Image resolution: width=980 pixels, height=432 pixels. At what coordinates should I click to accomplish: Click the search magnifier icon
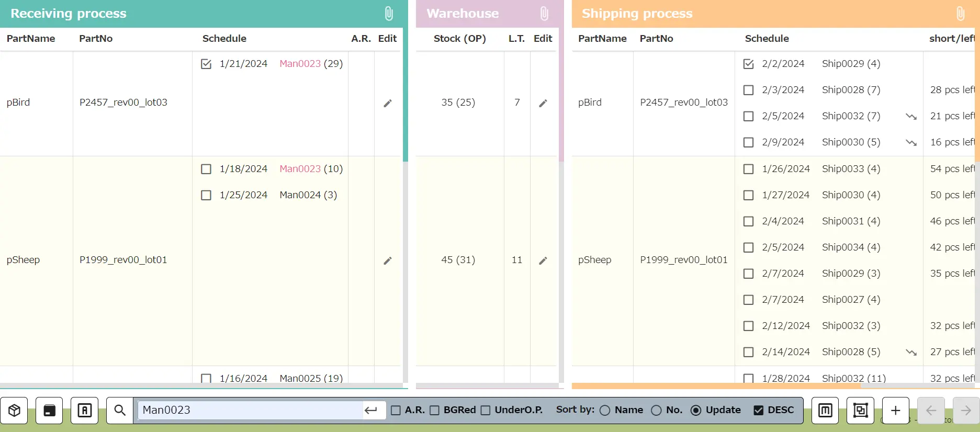click(120, 411)
